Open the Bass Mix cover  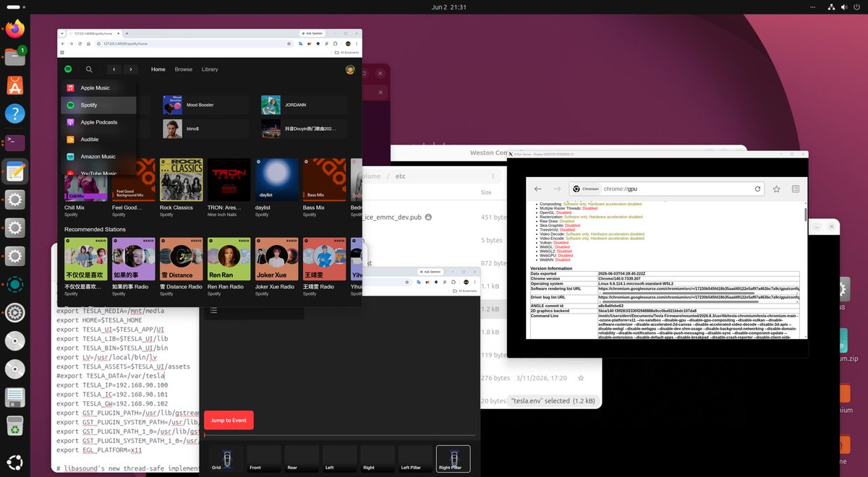tap(324, 179)
